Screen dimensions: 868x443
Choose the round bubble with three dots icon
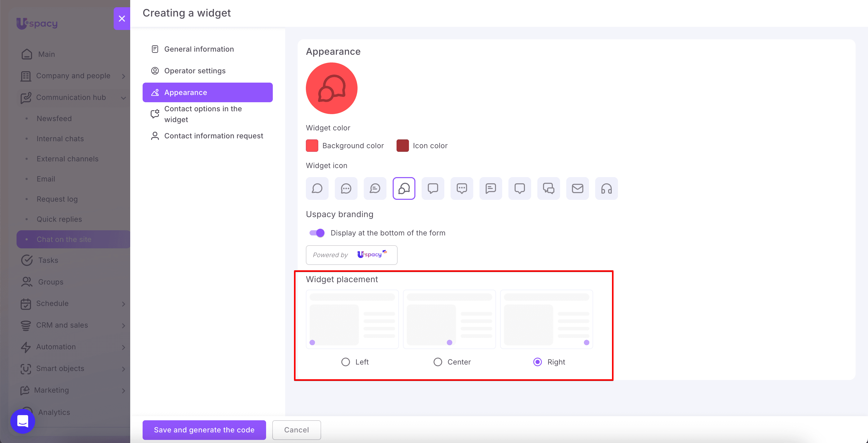click(346, 188)
